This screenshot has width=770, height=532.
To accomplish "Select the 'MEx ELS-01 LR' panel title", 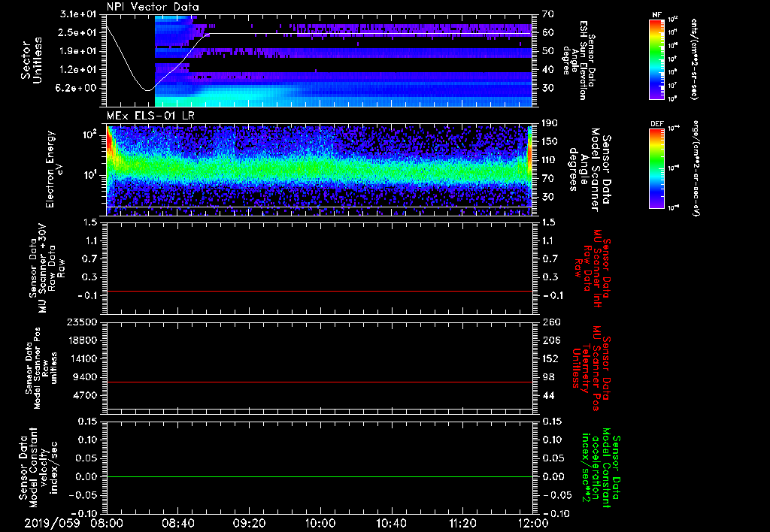I will click(149, 116).
